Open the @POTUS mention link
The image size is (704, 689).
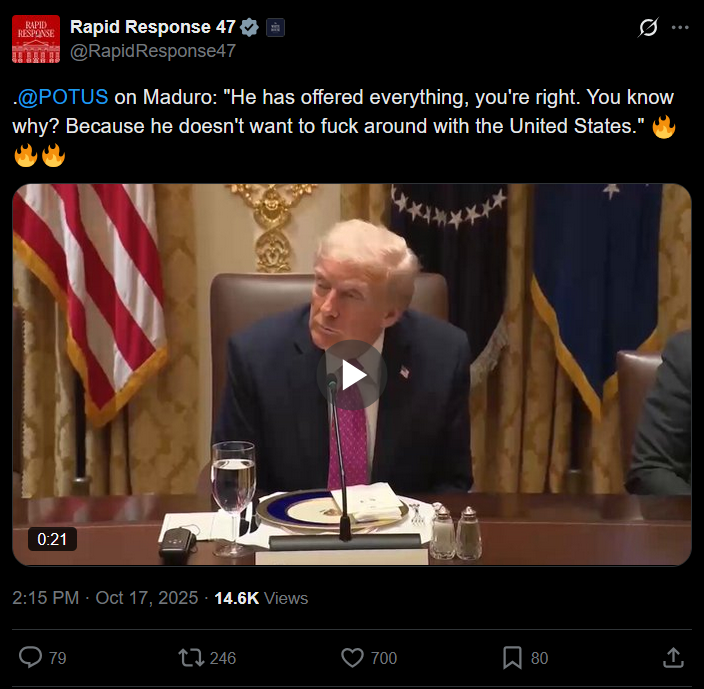point(63,97)
